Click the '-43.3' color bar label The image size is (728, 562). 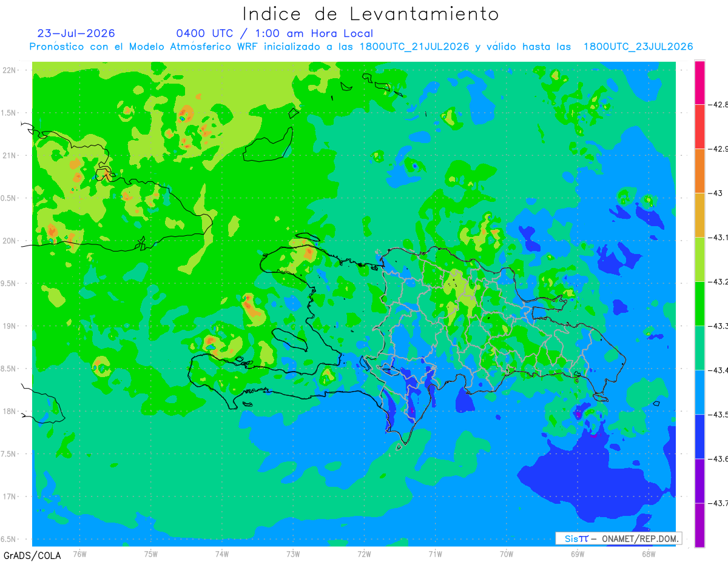tap(718, 326)
